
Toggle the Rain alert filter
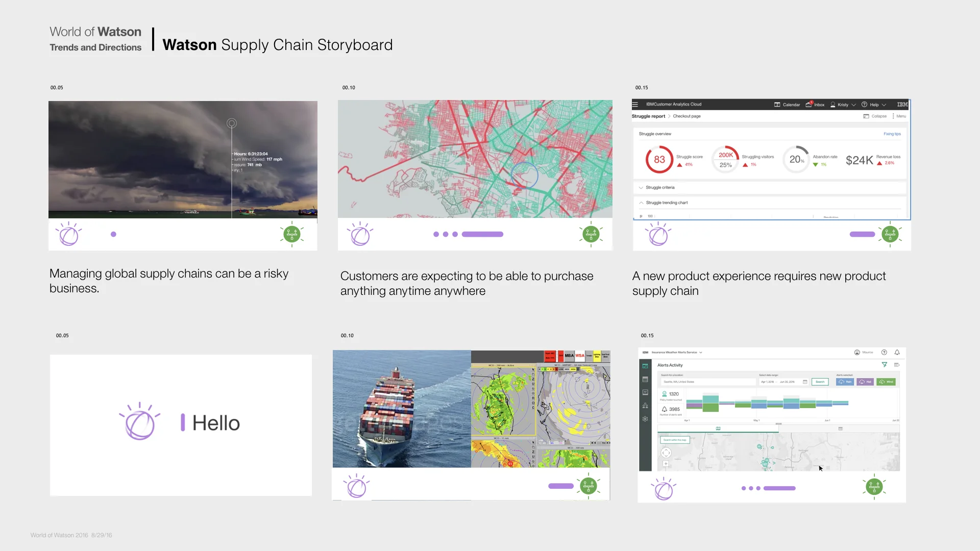[x=845, y=382]
